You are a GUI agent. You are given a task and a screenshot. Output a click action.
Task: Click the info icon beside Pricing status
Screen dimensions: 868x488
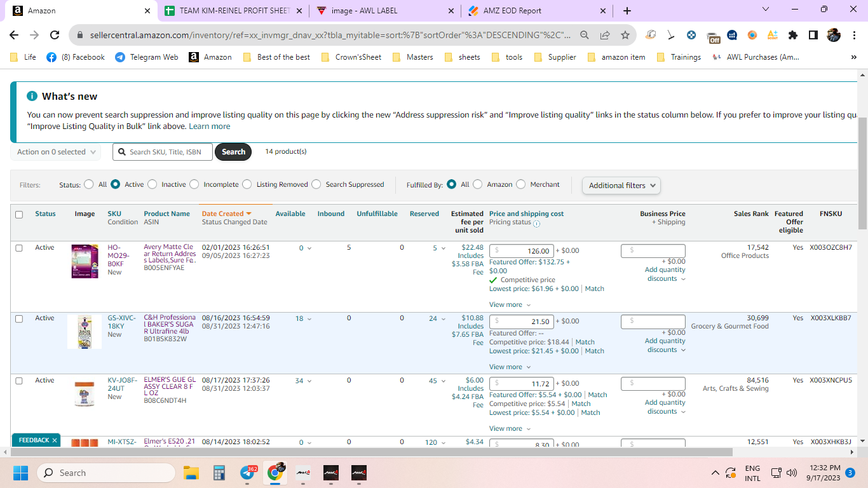[x=536, y=223]
